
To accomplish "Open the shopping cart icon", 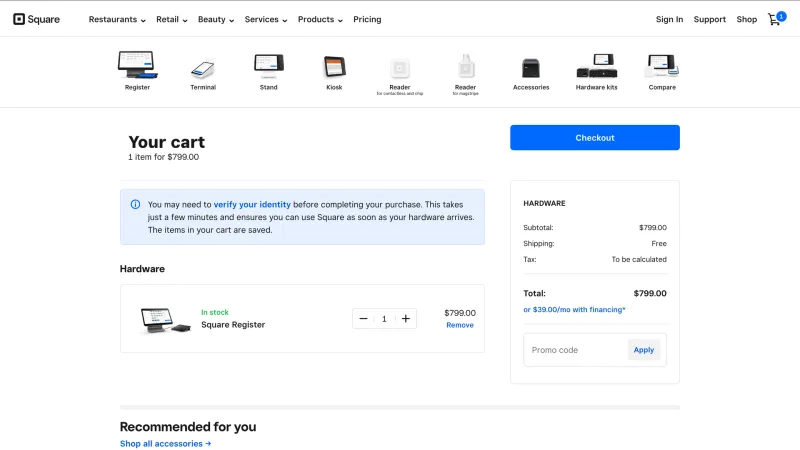I will click(x=777, y=19).
